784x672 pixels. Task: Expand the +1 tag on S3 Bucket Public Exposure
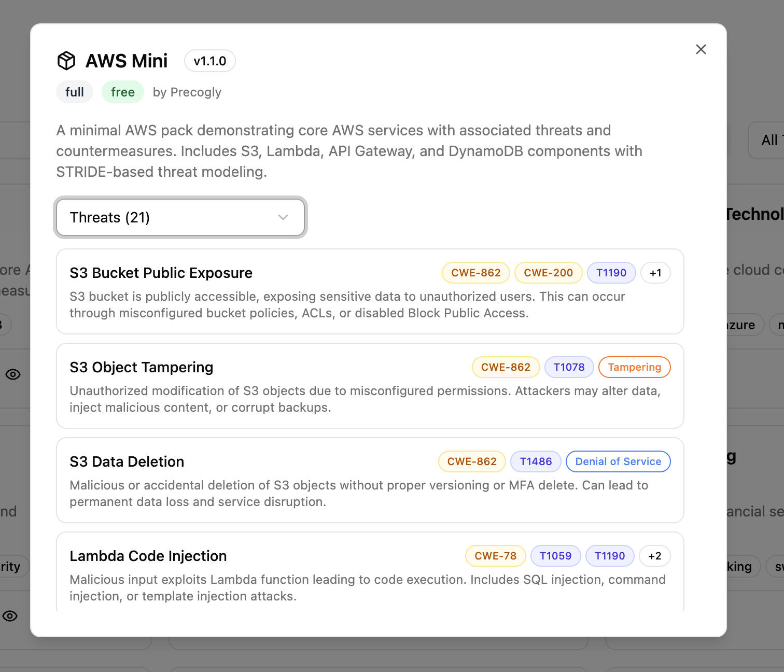point(655,273)
